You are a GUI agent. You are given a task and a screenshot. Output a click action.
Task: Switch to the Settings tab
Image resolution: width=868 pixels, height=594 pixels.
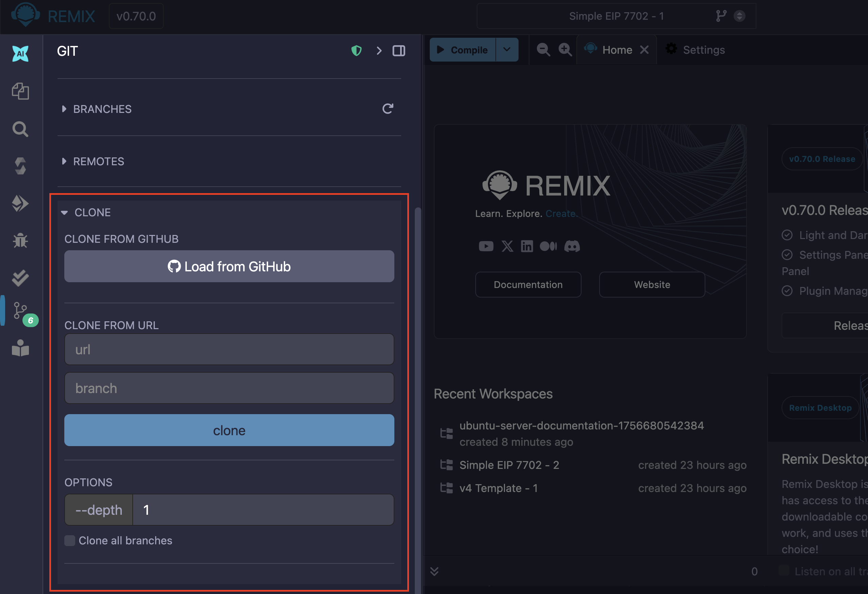[x=695, y=50]
